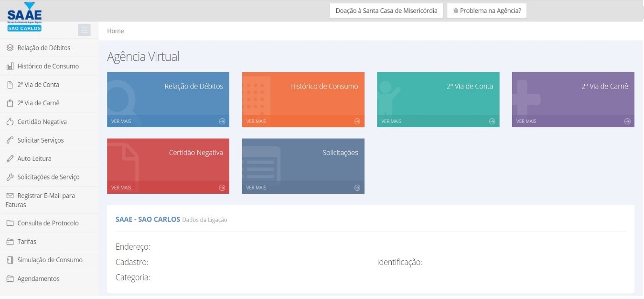Viewport: 644px width, 299px height.
Task: Click the SAAE São Carlos logo
Action: tap(24, 17)
